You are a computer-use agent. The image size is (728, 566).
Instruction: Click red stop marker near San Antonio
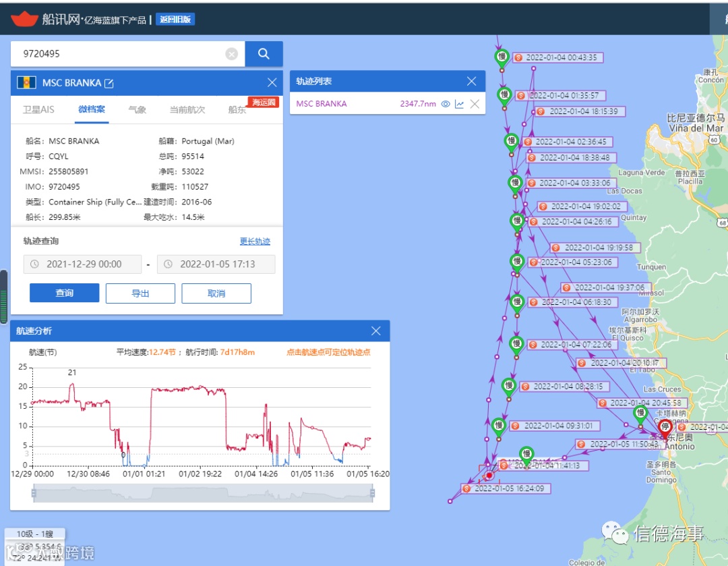click(665, 428)
